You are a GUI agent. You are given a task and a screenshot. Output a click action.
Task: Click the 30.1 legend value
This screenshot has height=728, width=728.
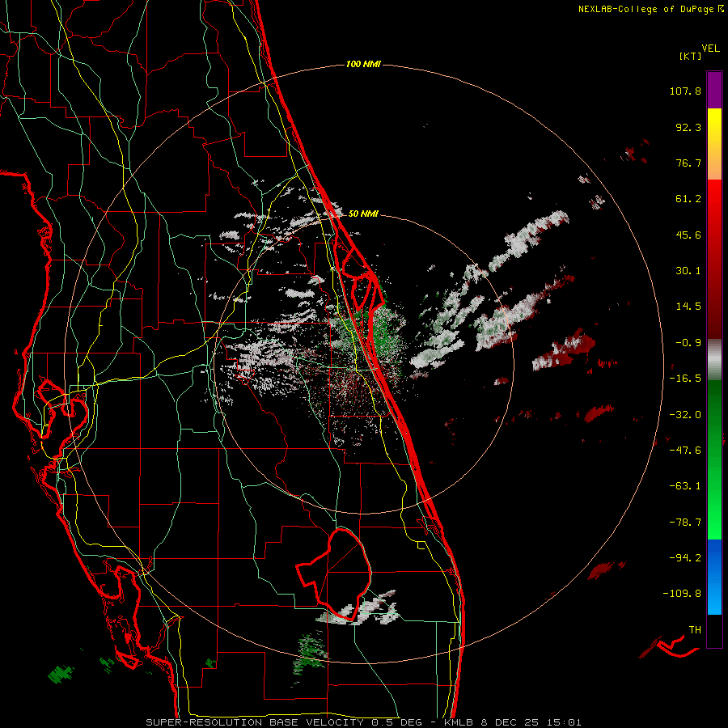pos(688,271)
